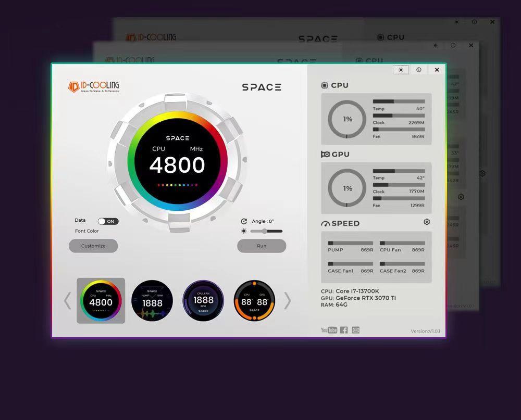Select the purple CPU_FAN 1888 theme thumbnail
Screen dimensions: 521x420
pos(203,301)
